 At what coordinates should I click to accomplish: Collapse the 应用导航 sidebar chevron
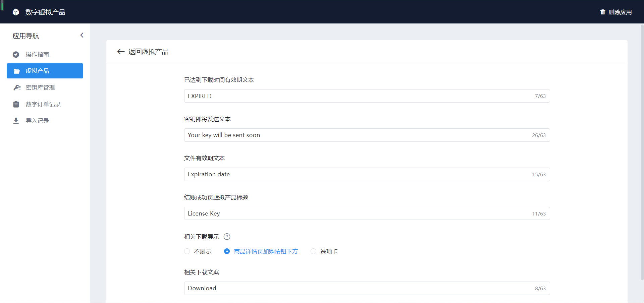coord(82,35)
